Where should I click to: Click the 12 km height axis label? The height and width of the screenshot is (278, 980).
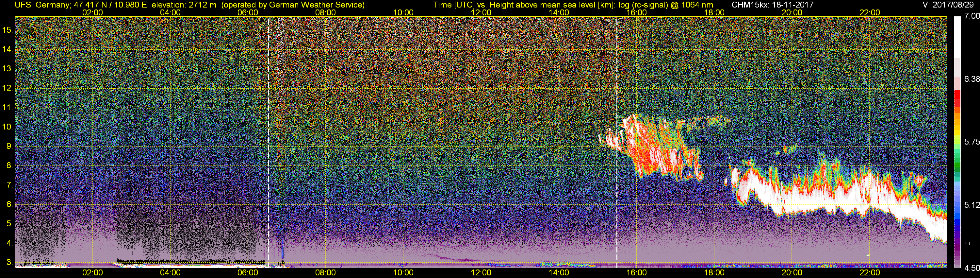click(8, 88)
